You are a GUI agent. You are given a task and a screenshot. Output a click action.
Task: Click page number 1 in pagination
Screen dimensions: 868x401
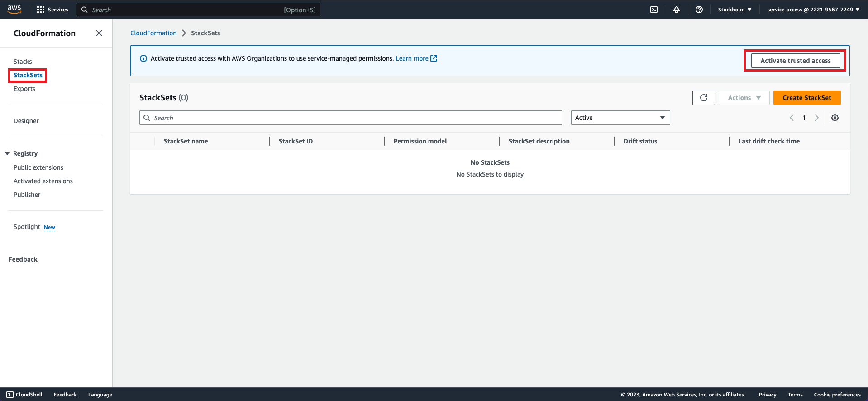(804, 118)
